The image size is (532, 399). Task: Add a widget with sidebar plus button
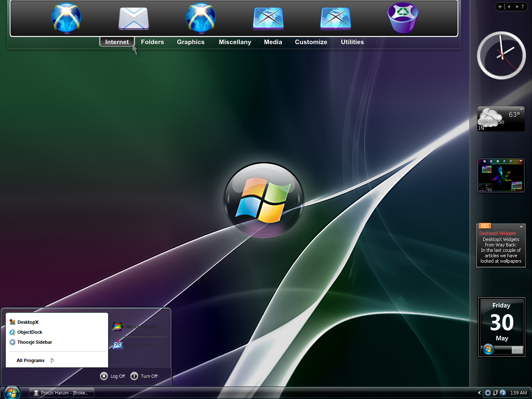(x=500, y=7)
